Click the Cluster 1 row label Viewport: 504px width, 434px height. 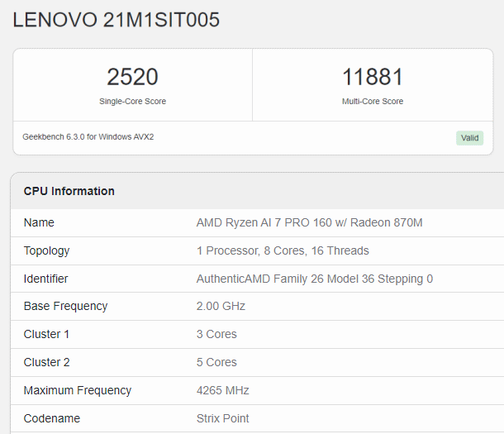coord(46,334)
